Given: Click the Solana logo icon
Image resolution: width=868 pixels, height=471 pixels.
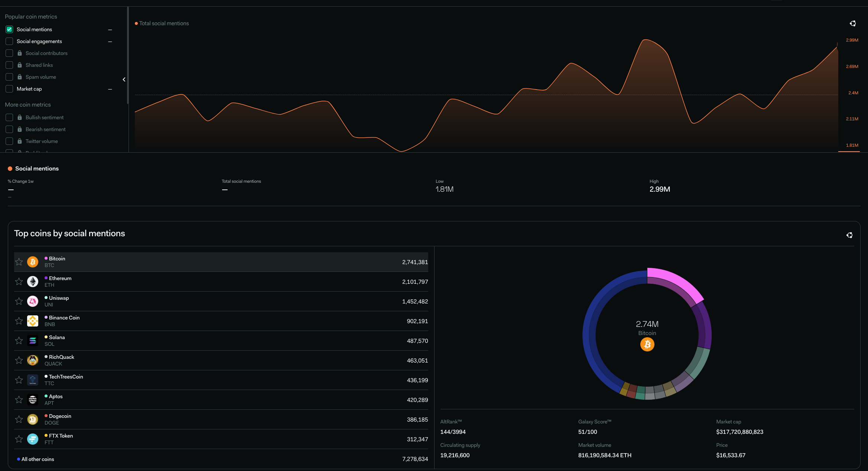Looking at the screenshot, I should coord(33,341).
